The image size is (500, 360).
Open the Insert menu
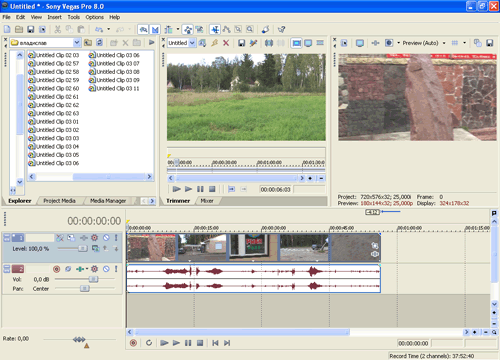54,17
